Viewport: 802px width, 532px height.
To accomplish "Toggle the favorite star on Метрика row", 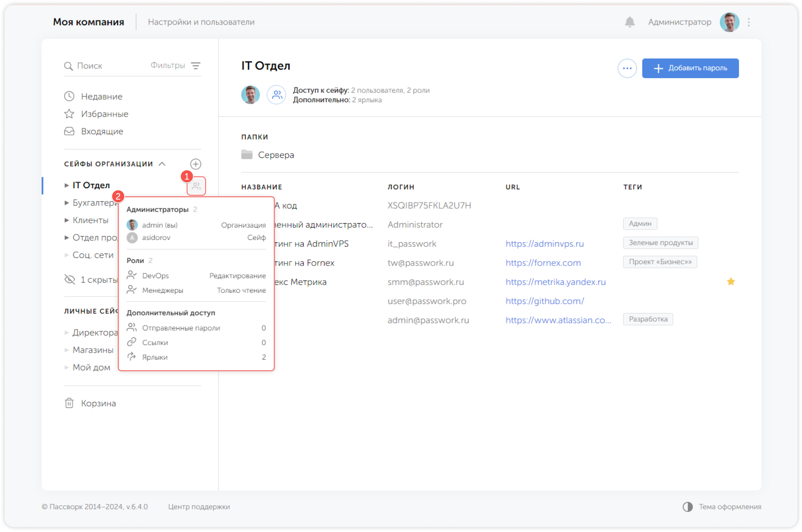I will 731,282.
